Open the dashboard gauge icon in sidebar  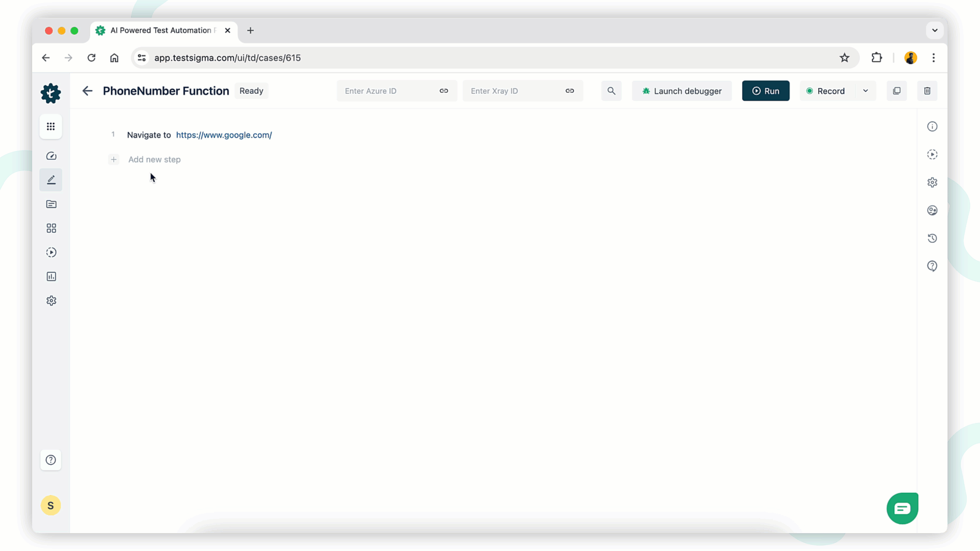[51, 156]
